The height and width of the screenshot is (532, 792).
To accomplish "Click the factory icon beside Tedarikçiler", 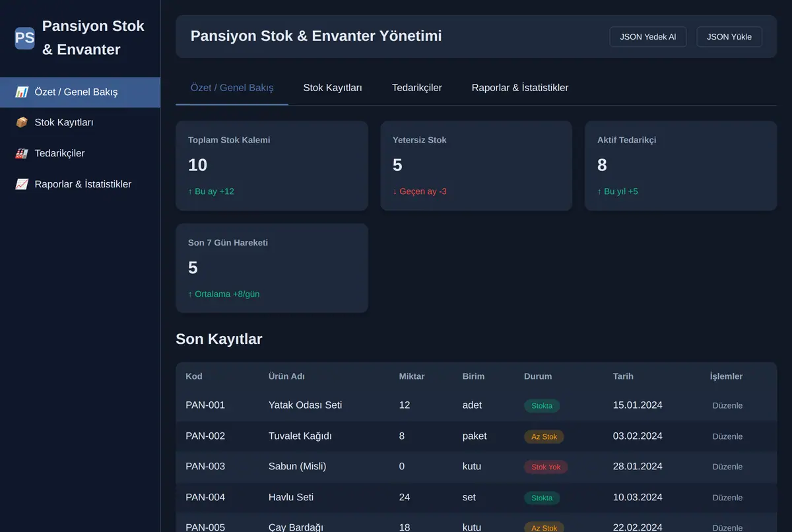I will point(22,153).
